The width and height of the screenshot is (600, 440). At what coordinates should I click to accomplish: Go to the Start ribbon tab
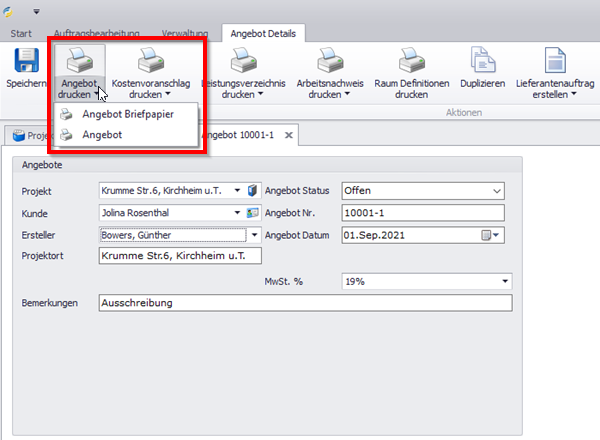click(21, 33)
